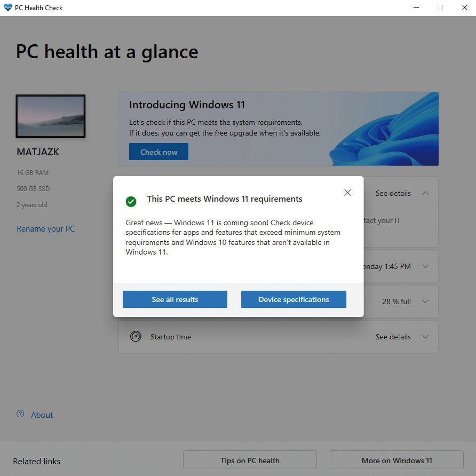This screenshot has height=476, width=476.
Task: Click the Startup time See details text
Action: (393, 337)
